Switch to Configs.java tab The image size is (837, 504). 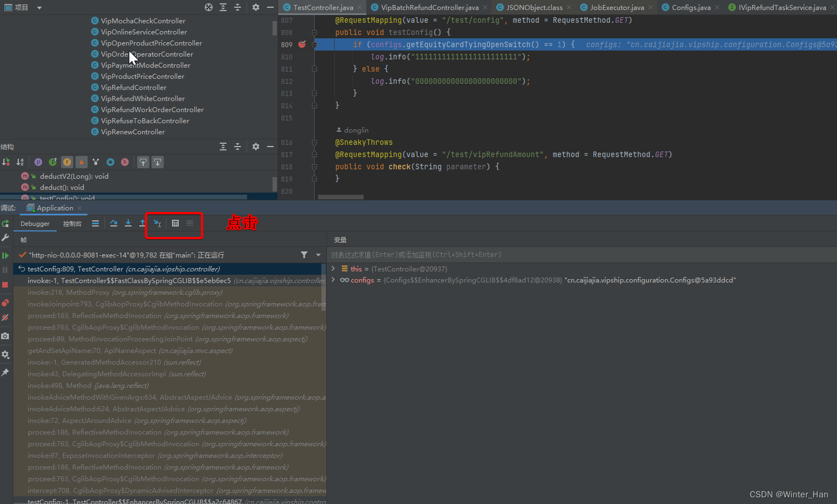click(x=690, y=7)
